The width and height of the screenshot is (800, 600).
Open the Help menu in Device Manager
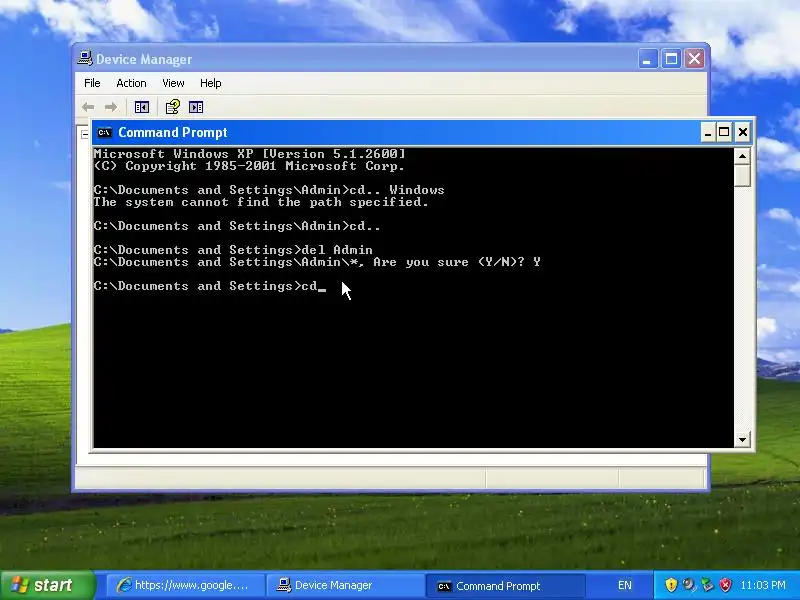pyautogui.click(x=210, y=83)
